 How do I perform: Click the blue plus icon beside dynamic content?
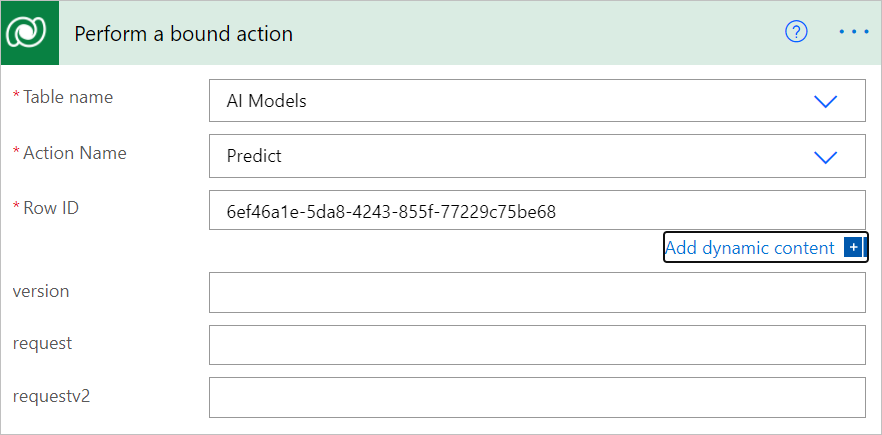853,248
